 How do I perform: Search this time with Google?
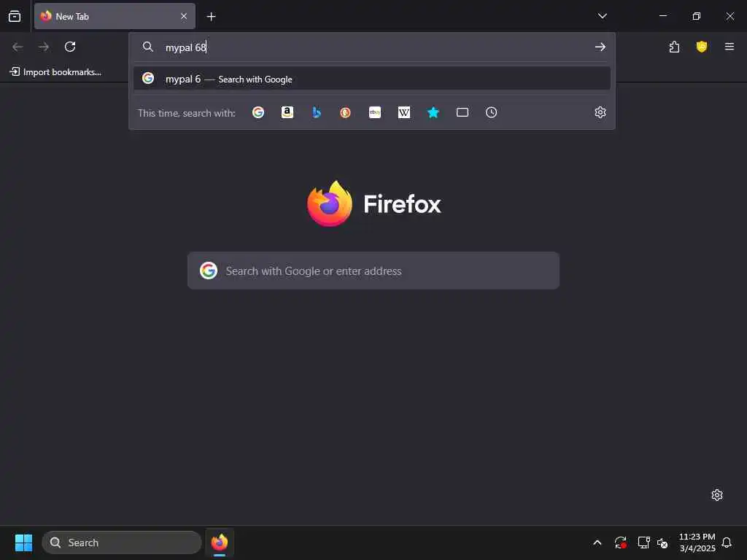coord(258,112)
